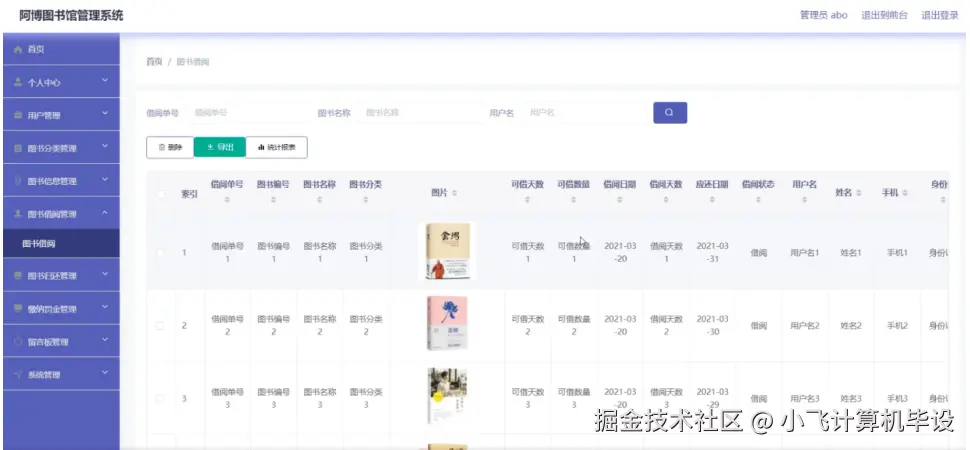Sort by 图书名称 column arrows
The width and height of the screenshot is (970, 450).
pyautogui.click(x=319, y=200)
